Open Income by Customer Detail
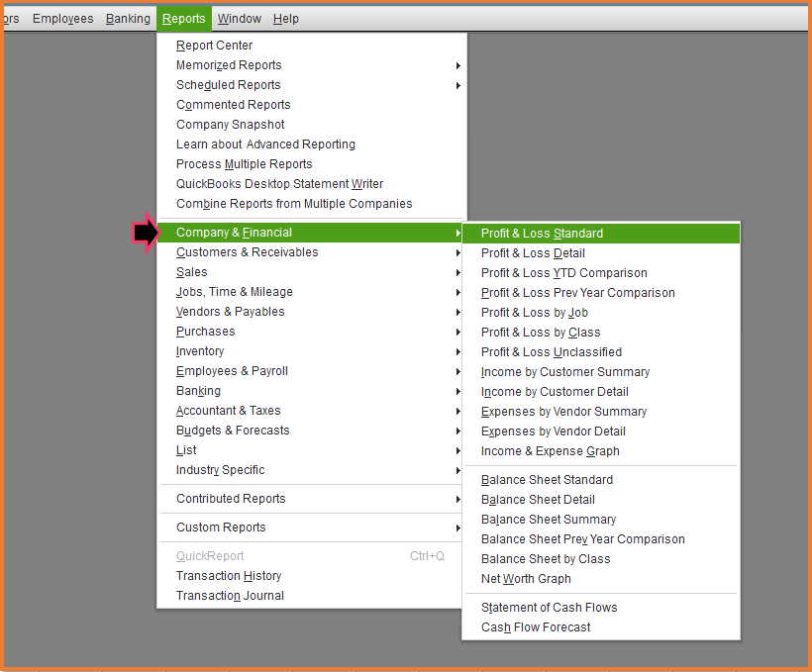 click(601, 392)
